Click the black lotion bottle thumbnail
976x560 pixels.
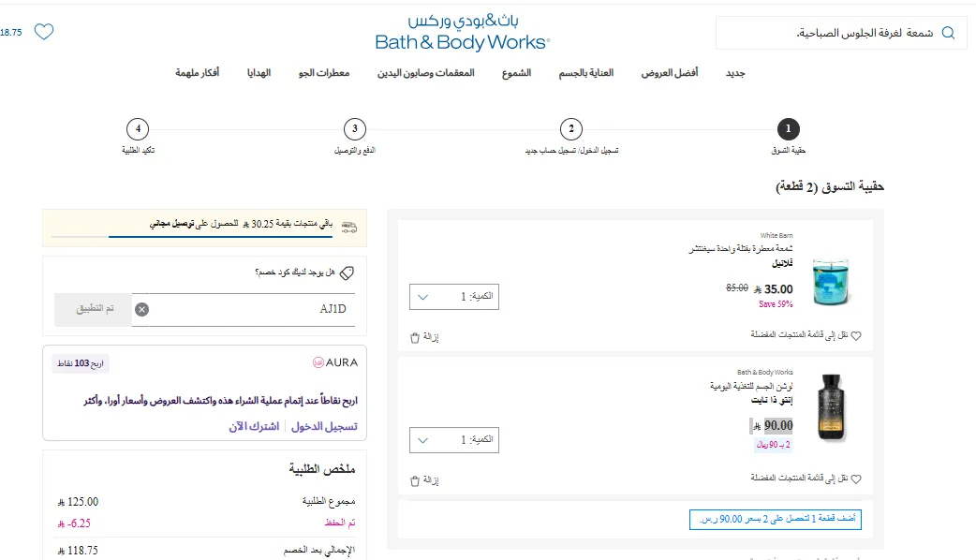(x=831, y=407)
